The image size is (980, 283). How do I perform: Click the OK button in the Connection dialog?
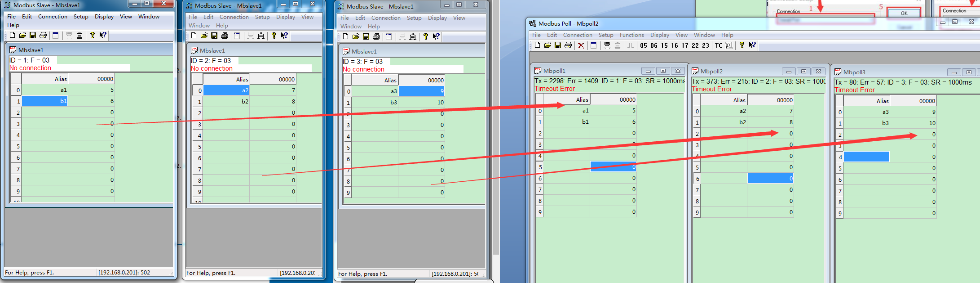point(904,13)
